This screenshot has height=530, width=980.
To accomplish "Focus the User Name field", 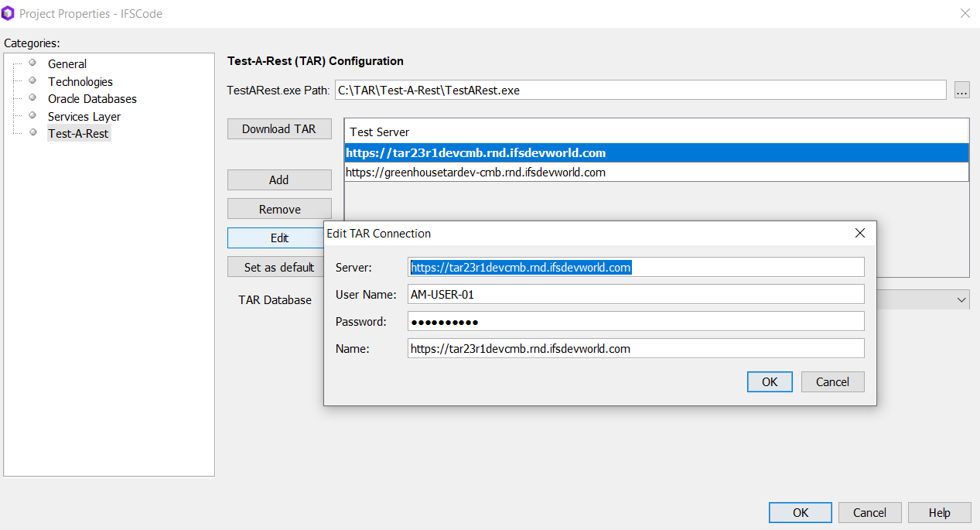I will click(x=635, y=294).
